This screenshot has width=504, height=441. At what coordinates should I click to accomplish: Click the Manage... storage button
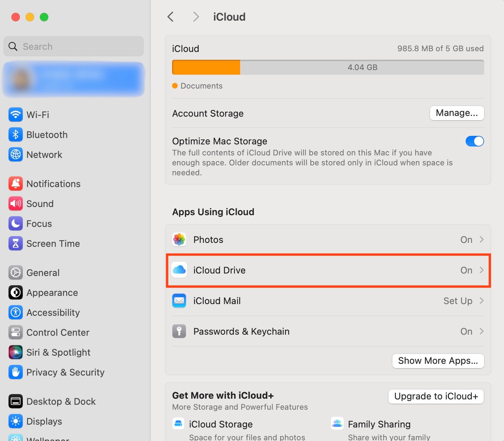pos(457,113)
